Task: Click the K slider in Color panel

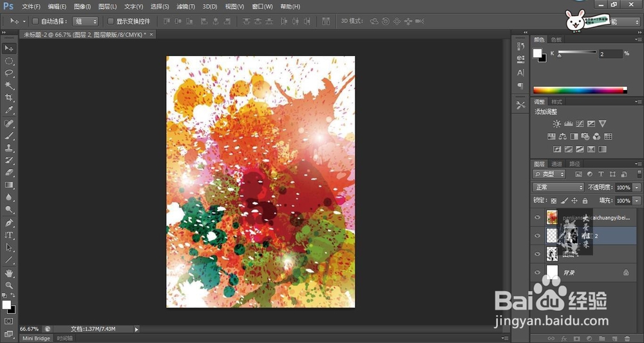Action: 577,53
